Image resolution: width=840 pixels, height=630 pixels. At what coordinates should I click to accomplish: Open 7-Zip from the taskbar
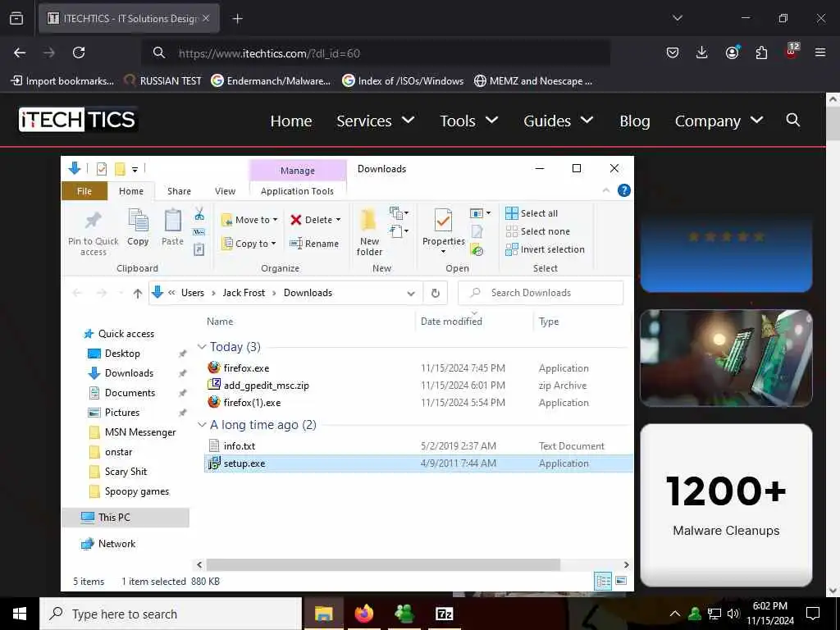444,614
